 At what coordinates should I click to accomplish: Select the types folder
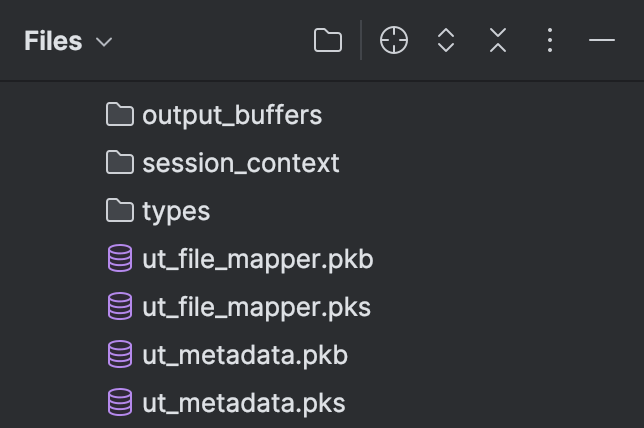click(176, 212)
